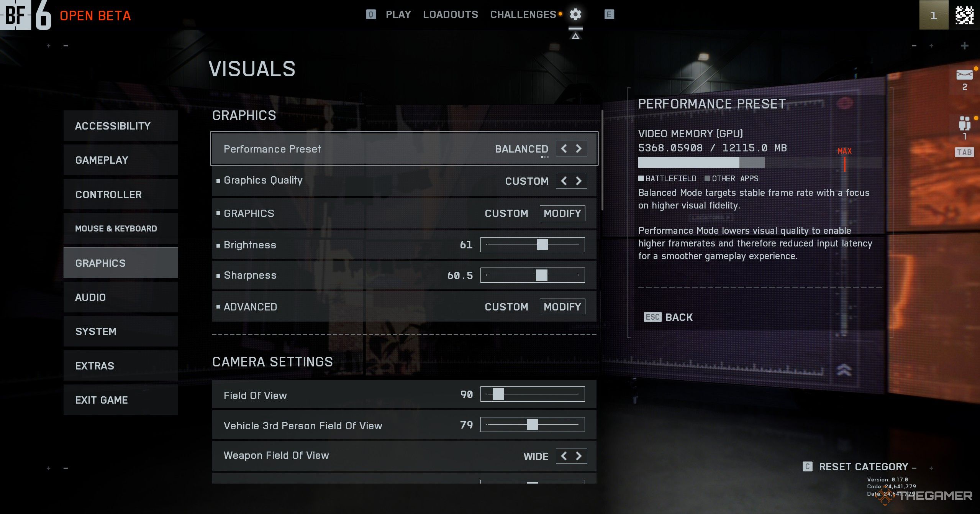Click the Field Of View slider handle
Image resolution: width=980 pixels, height=514 pixels.
[498, 394]
